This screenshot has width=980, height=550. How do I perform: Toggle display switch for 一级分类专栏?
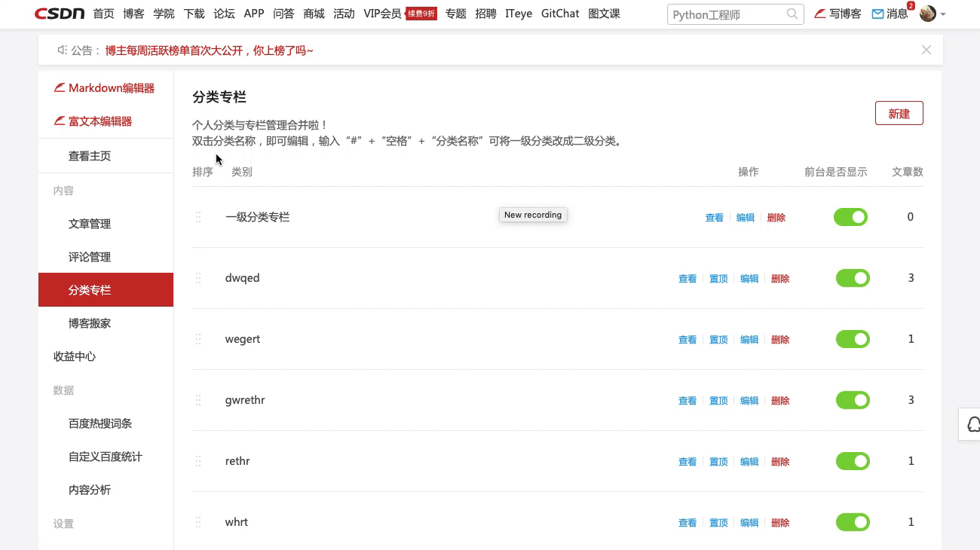(850, 217)
